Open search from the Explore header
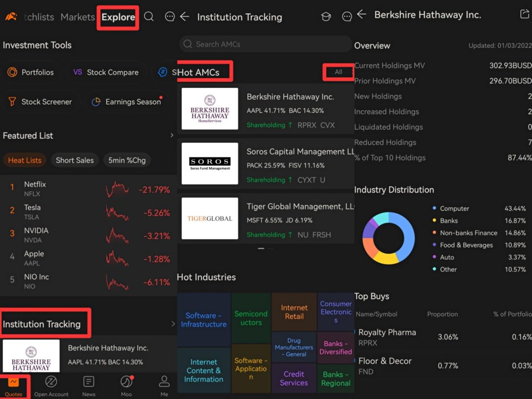The width and height of the screenshot is (532, 399). pos(149,16)
